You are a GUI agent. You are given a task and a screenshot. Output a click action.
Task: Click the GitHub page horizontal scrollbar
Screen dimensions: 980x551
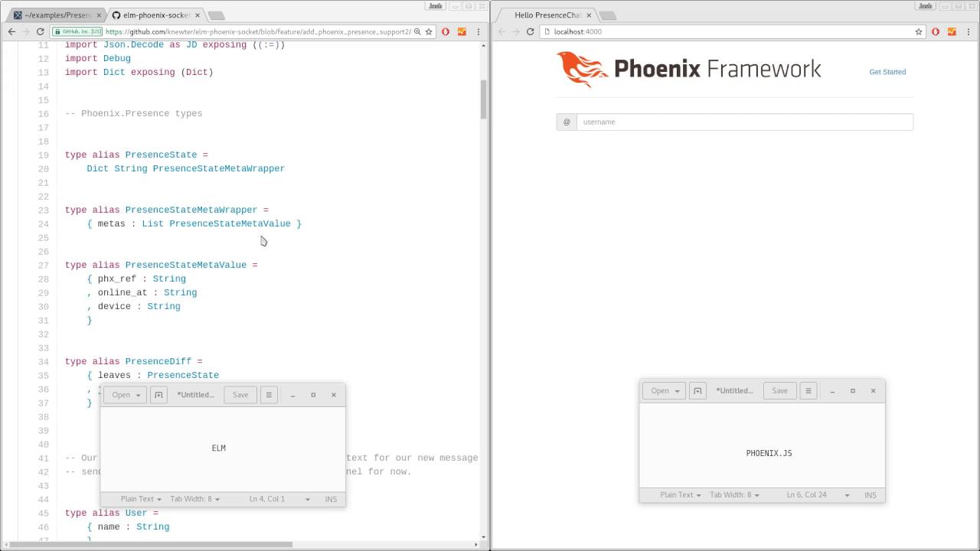tap(151, 545)
